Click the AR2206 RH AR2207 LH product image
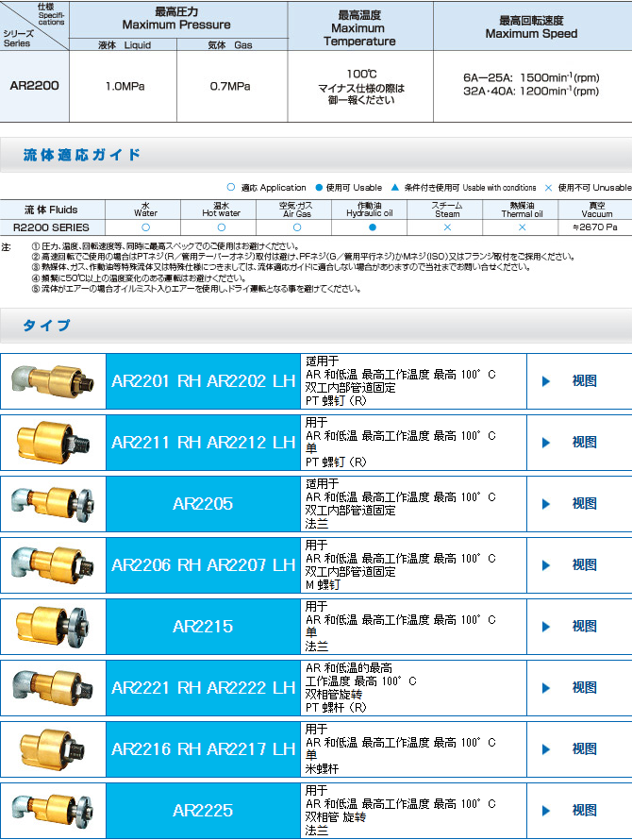This screenshot has width=632, height=840. click(x=53, y=565)
